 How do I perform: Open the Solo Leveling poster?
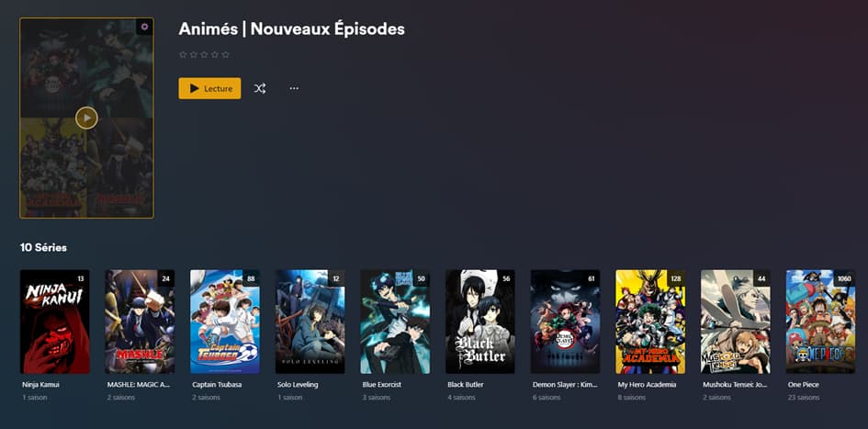coord(310,322)
